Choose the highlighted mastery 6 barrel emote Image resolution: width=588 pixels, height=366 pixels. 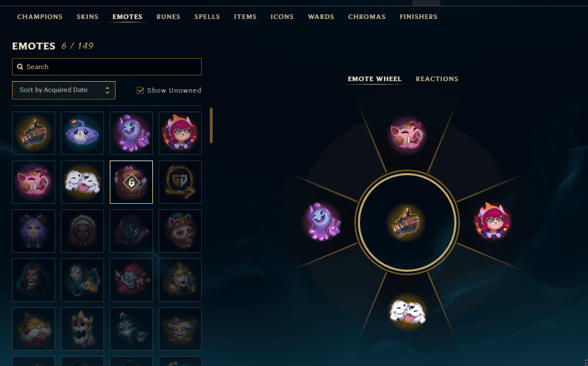(x=131, y=182)
